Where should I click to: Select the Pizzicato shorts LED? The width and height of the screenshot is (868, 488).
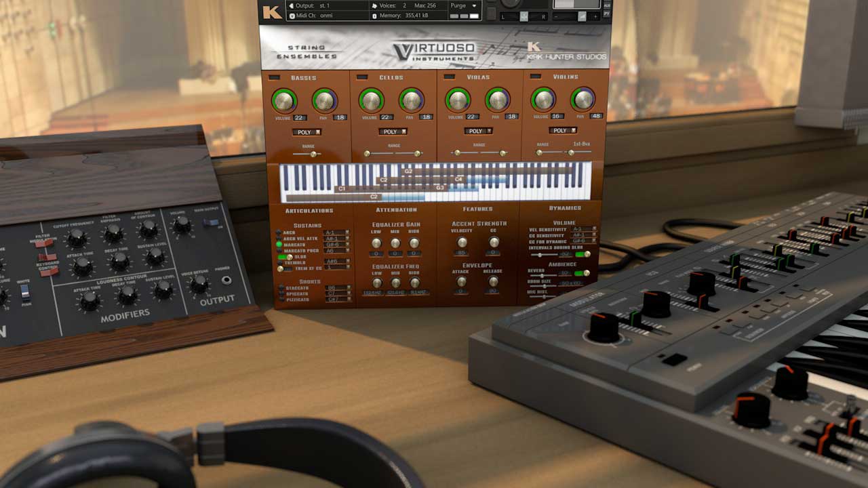point(281,299)
